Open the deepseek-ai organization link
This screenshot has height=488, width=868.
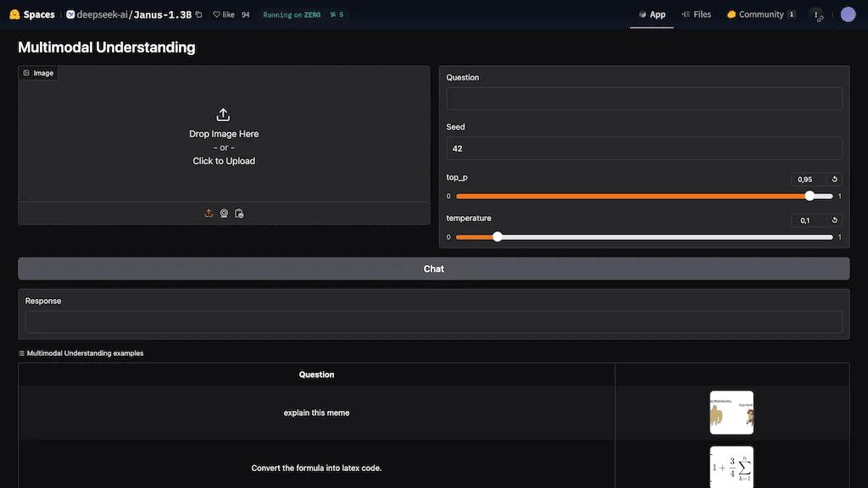102,14
